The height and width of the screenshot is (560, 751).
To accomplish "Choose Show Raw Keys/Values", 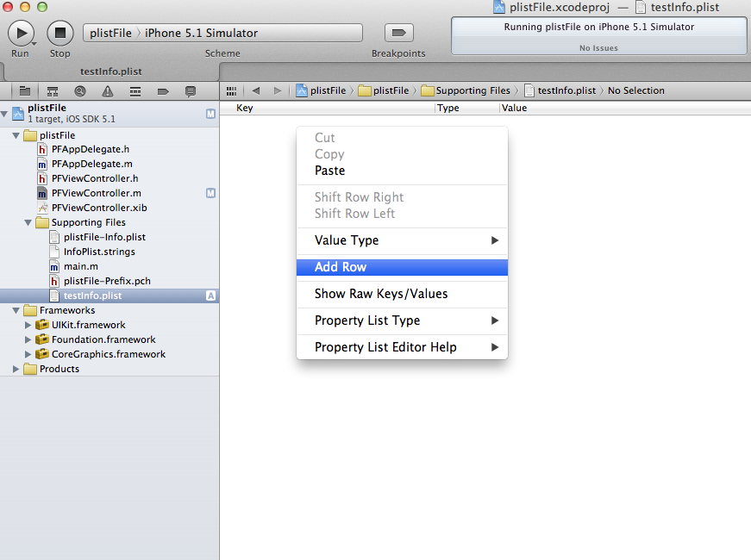I will click(403, 294).
